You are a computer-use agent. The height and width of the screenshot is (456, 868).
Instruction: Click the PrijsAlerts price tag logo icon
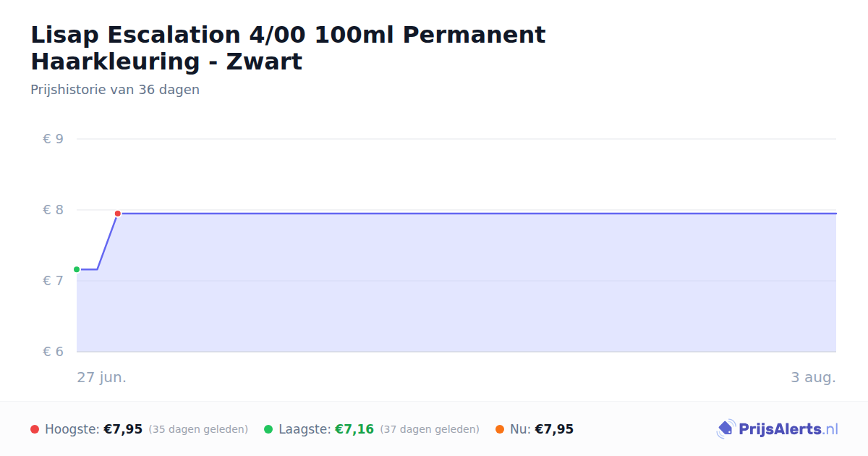(x=726, y=429)
